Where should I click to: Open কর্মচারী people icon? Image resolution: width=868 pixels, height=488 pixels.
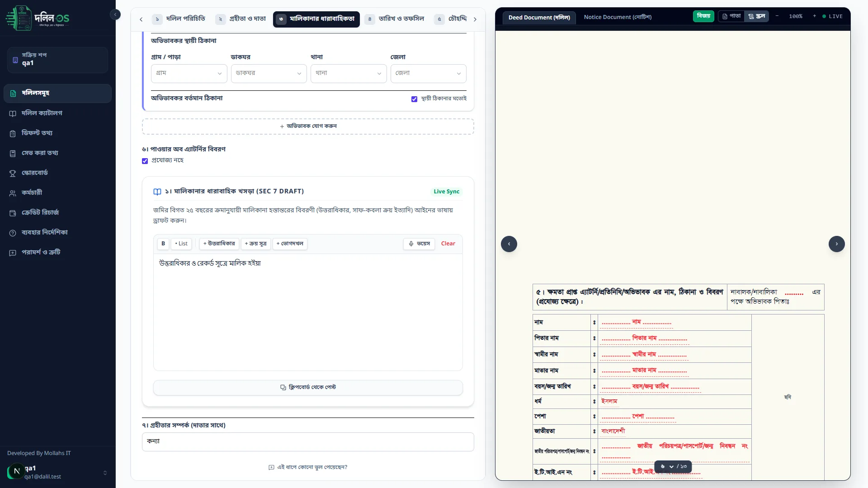click(13, 193)
